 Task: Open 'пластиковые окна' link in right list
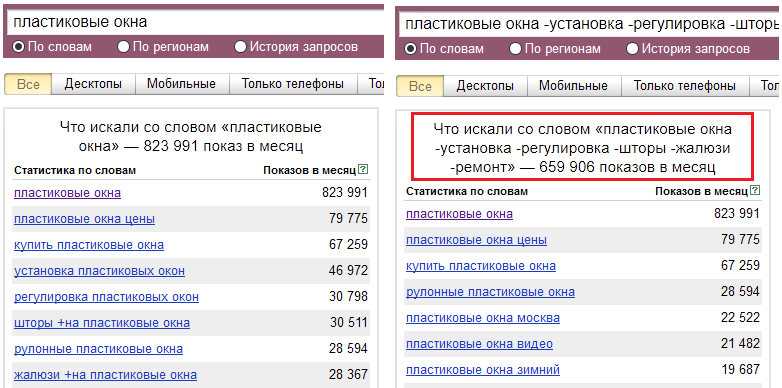(459, 214)
